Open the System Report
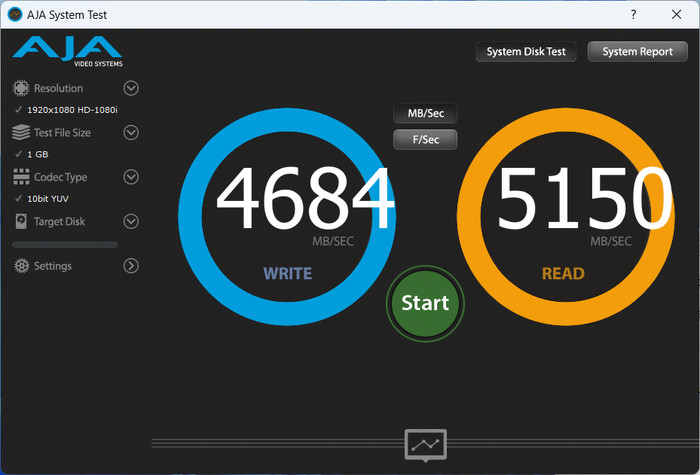The image size is (700, 475). 638,52
